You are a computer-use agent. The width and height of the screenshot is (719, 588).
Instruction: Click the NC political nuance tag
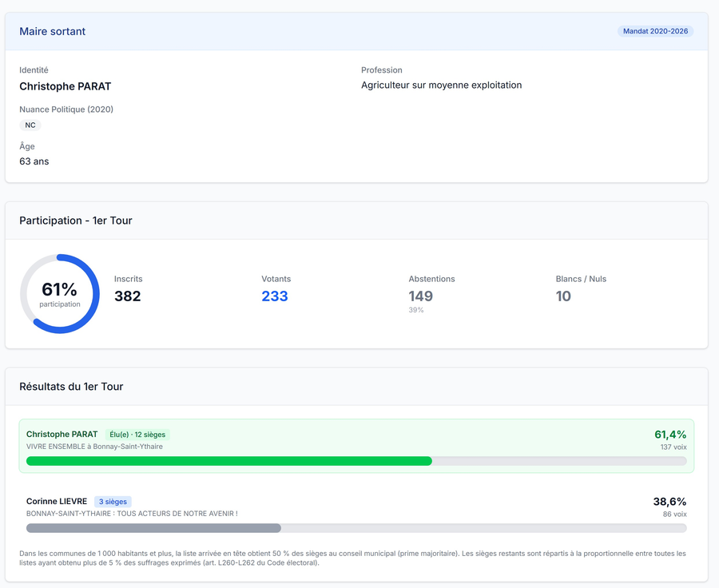tap(30, 125)
